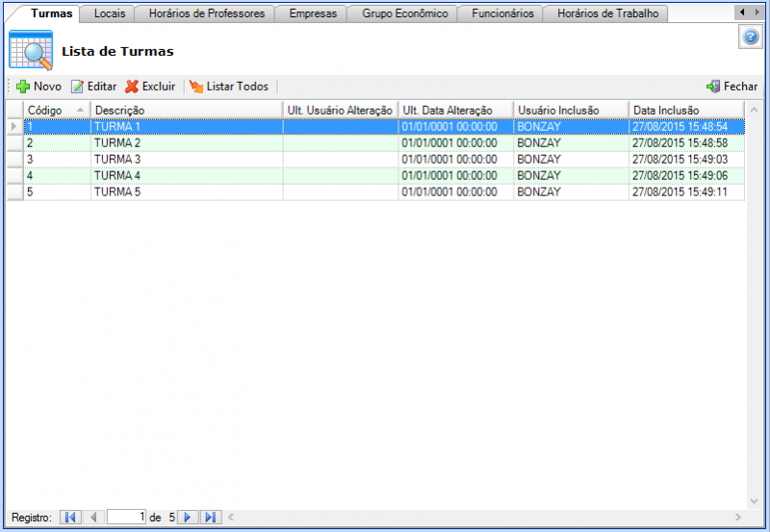This screenshot has height=532, width=770.
Task: Click the vertical scrollbar down arrow
Action: pyautogui.click(x=753, y=502)
